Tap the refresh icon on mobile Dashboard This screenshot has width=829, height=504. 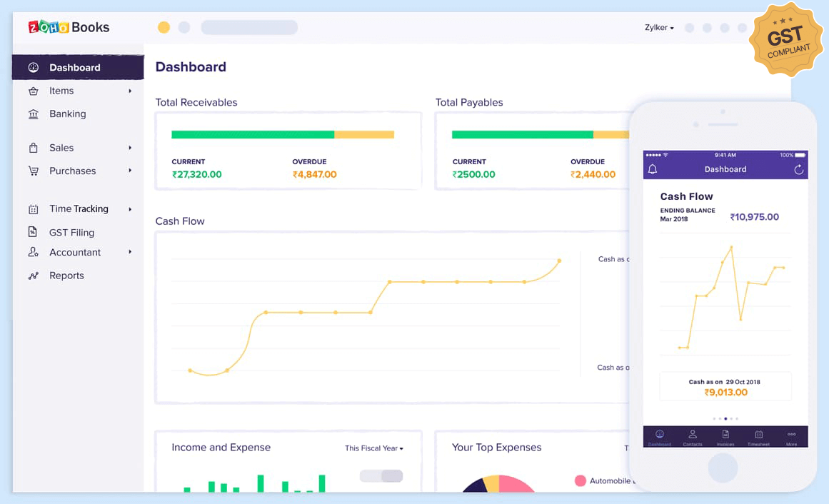798,169
